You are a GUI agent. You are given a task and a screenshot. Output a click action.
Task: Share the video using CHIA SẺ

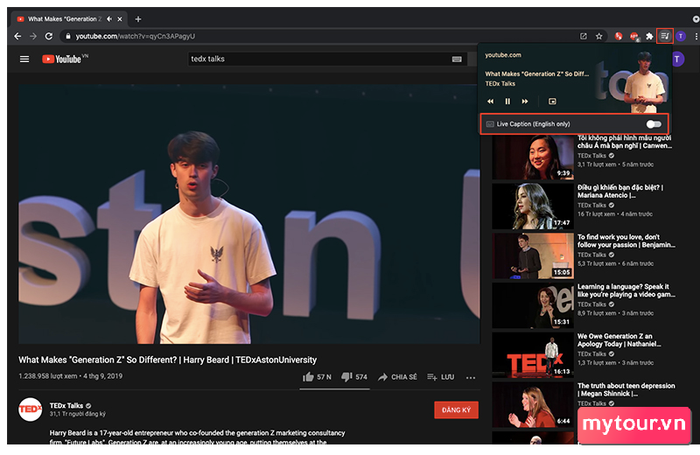pos(397,377)
